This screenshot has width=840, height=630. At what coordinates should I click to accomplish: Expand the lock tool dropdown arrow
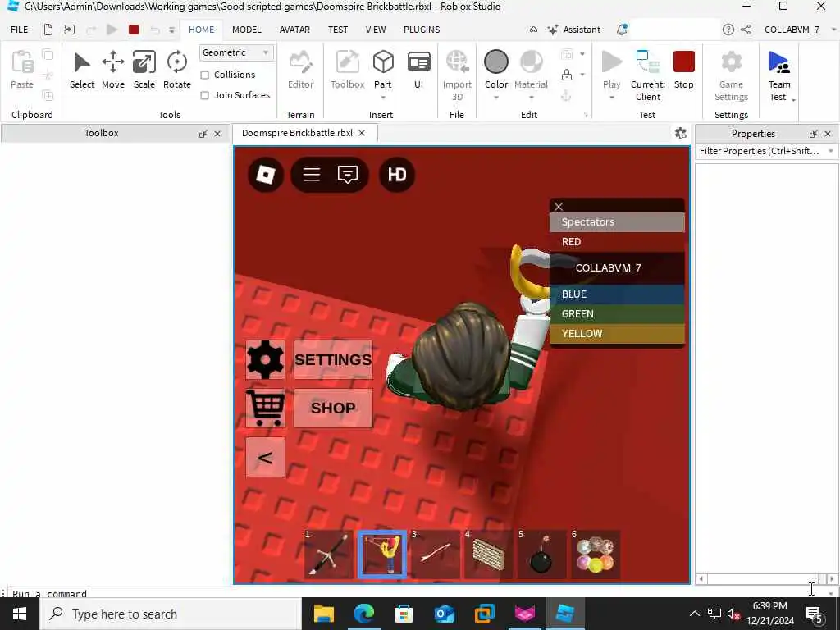click(582, 75)
